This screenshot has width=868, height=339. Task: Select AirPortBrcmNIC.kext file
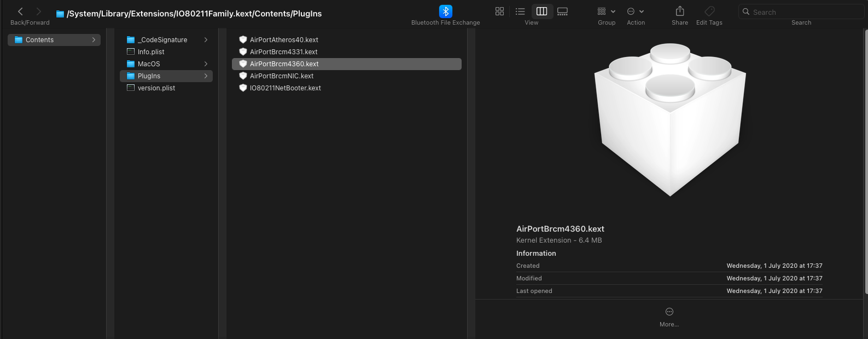pos(282,76)
